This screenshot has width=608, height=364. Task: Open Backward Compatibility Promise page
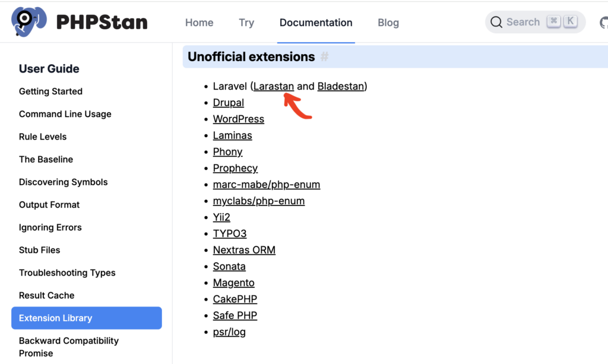68,347
